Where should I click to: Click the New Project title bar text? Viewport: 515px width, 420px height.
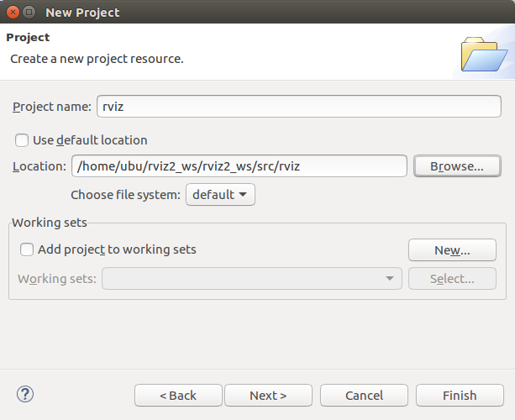82,13
